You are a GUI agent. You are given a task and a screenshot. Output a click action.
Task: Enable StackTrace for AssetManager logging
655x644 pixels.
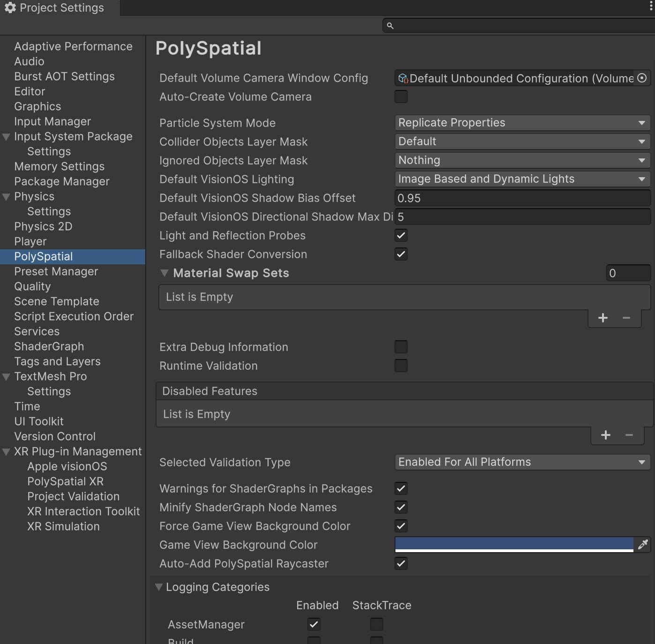(377, 624)
